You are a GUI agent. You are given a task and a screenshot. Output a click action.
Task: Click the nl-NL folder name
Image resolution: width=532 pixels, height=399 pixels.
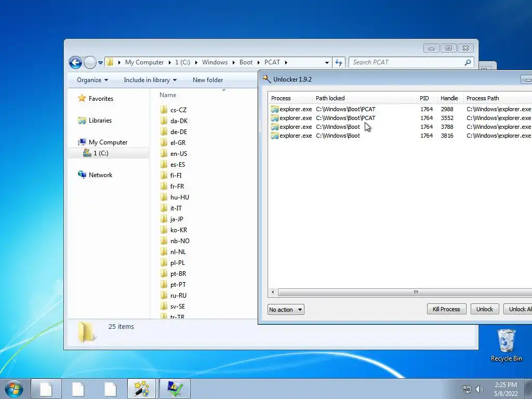[x=178, y=252]
